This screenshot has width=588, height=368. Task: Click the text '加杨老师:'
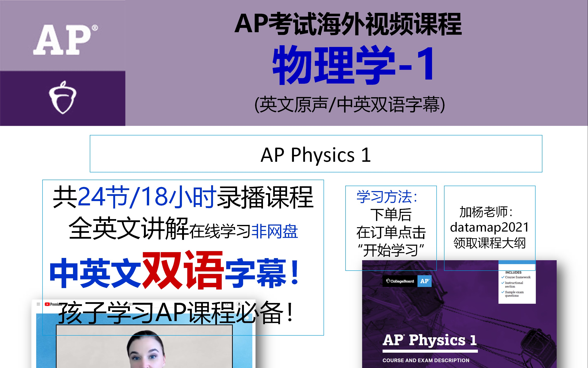[x=486, y=212]
